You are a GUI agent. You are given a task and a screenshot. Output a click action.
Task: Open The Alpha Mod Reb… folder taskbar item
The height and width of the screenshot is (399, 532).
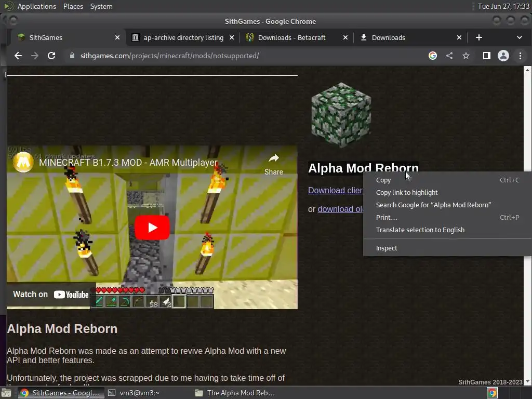point(235,393)
